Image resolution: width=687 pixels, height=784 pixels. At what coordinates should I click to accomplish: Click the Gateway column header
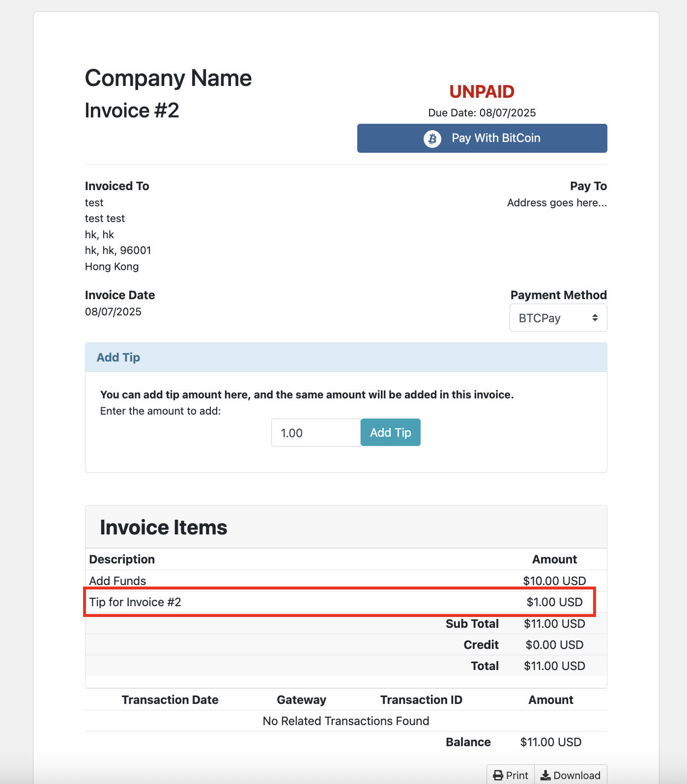[301, 700]
